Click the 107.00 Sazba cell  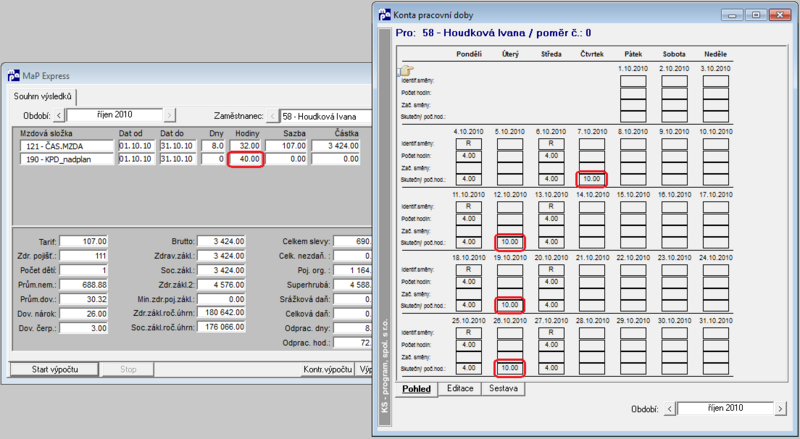point(287,146)
